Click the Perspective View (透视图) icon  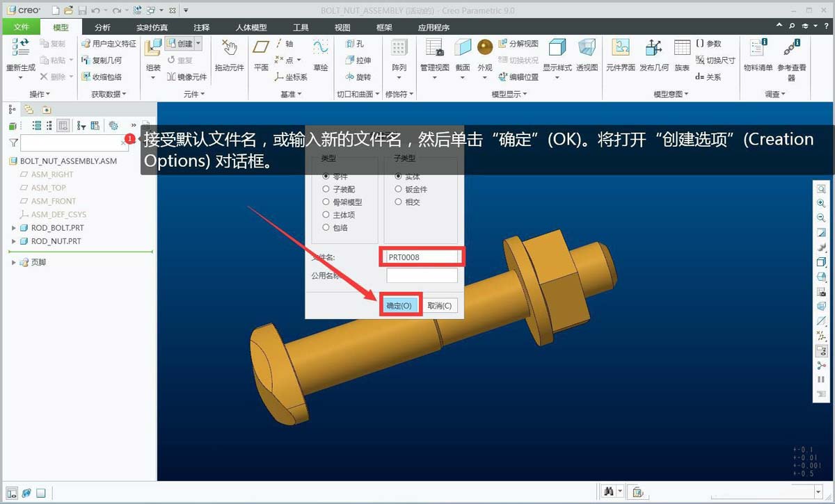tap(587, 49)
